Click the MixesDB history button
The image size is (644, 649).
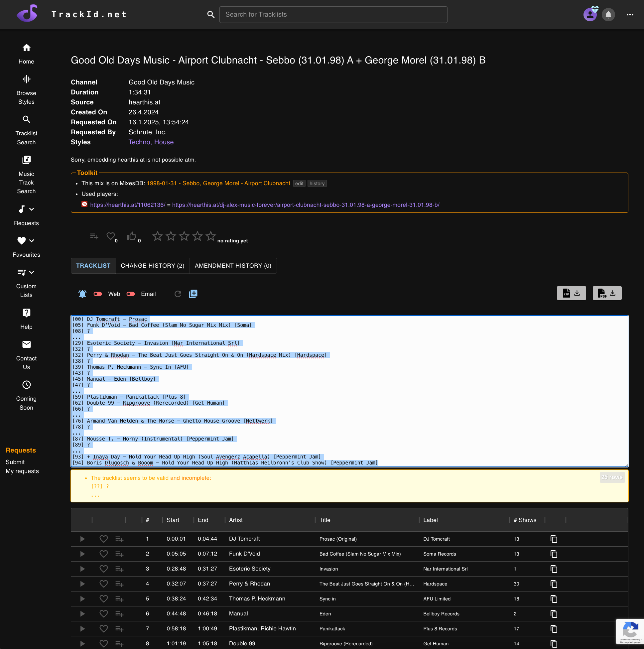click(x=317, y=184)
